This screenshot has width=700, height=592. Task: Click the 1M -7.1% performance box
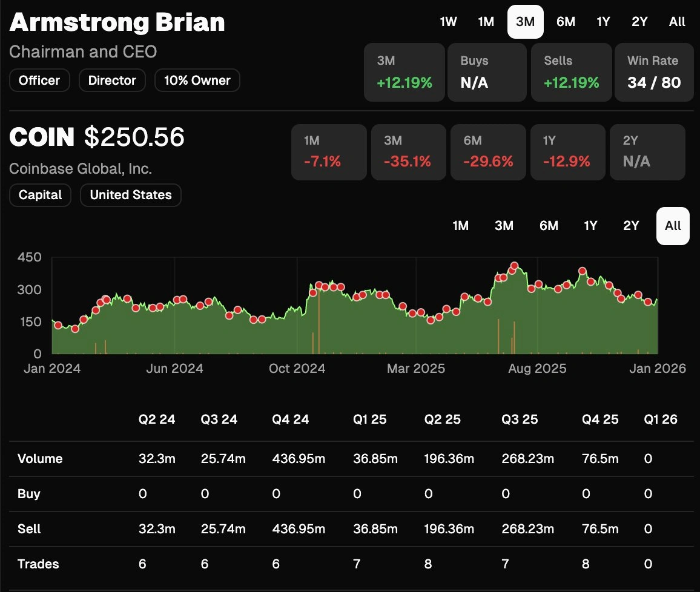[329, 151]
